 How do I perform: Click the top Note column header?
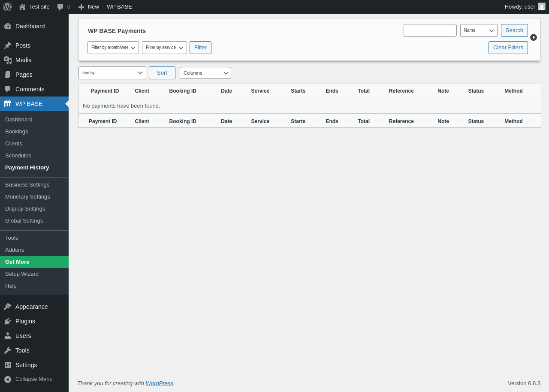tap(443, 91)
